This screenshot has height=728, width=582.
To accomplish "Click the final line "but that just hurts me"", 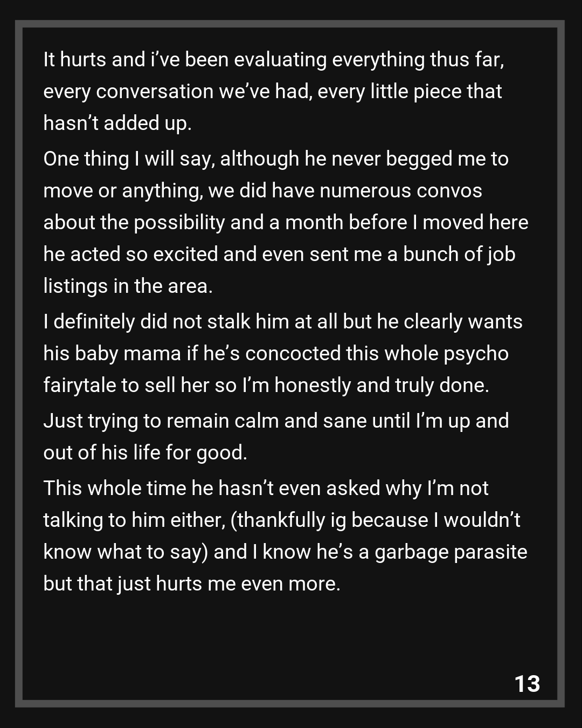I will (191, 583).
